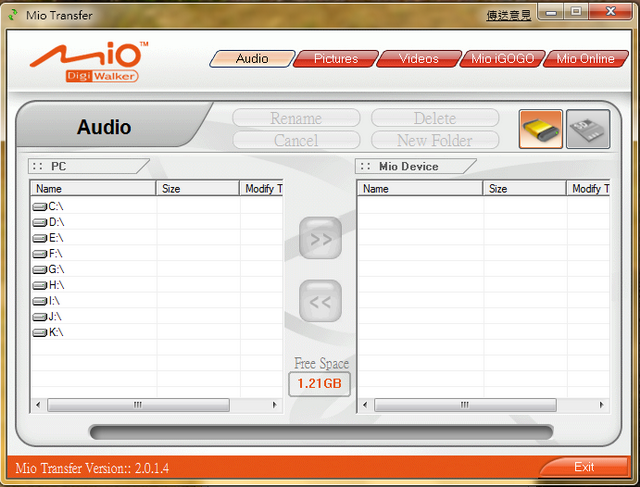The image size is (640, 487).
Task: Sort Mio Device list by Name column
Action: (x=420, y=189)
